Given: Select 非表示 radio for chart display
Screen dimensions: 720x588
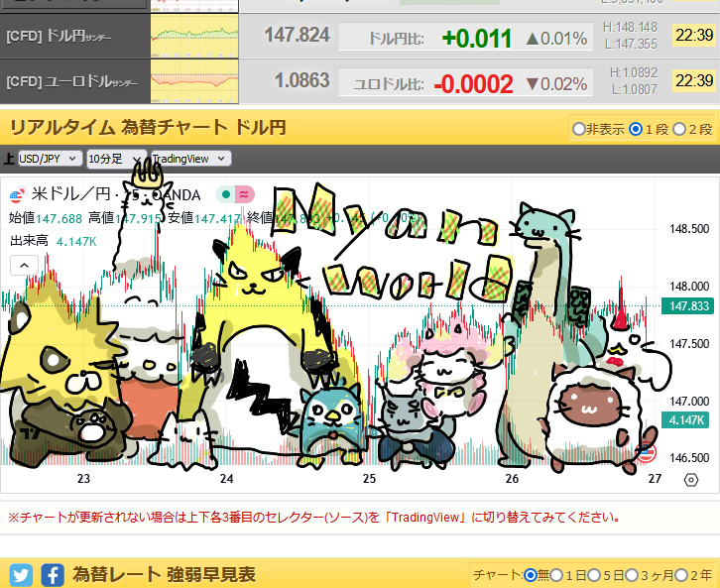Looking at the screenshot, I should click(578, 129).
